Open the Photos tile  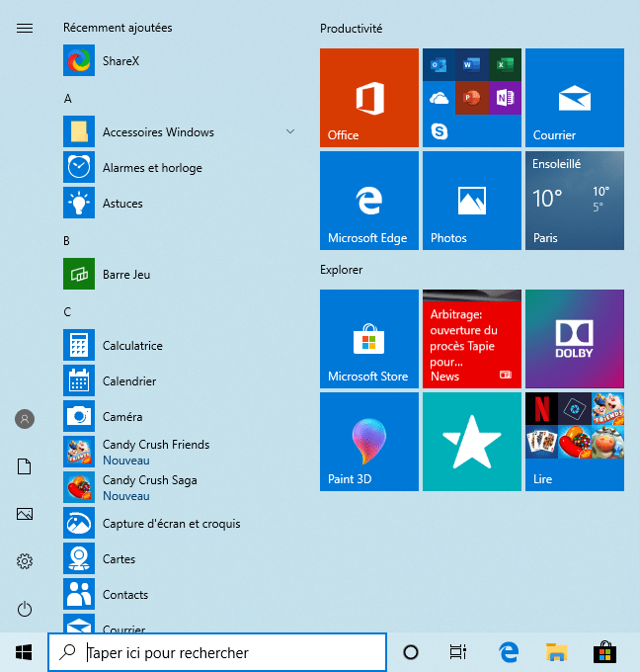tap(472, 201)
